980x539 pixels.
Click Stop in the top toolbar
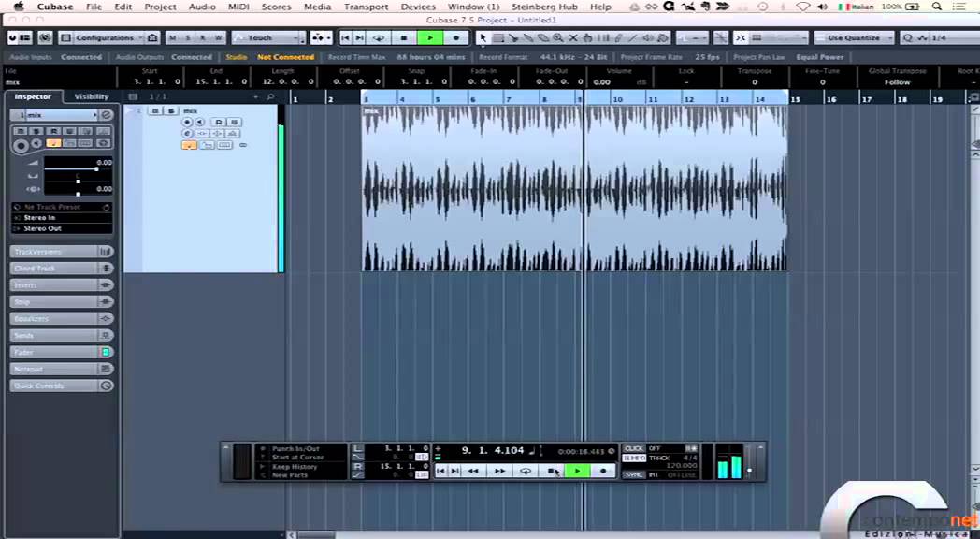click(404, 38)
